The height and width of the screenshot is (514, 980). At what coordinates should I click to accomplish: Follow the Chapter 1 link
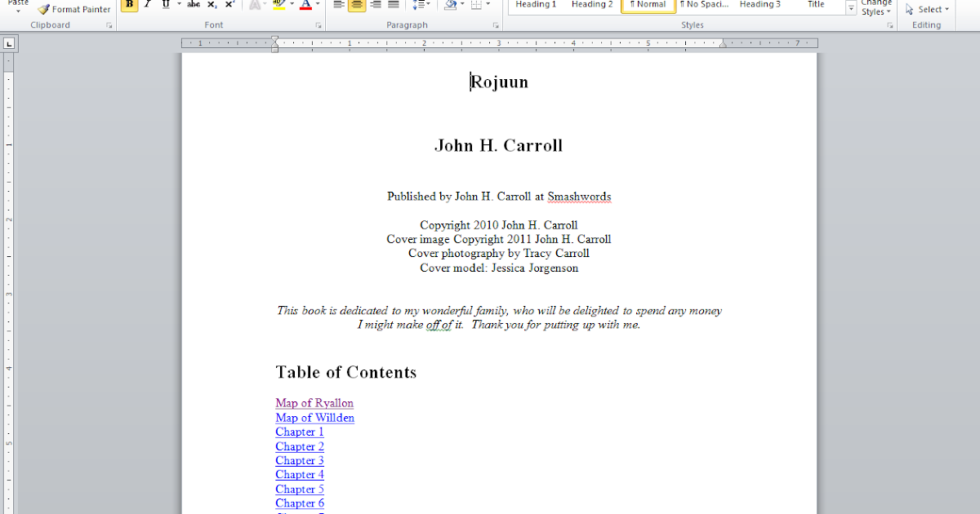coord(300,432)
